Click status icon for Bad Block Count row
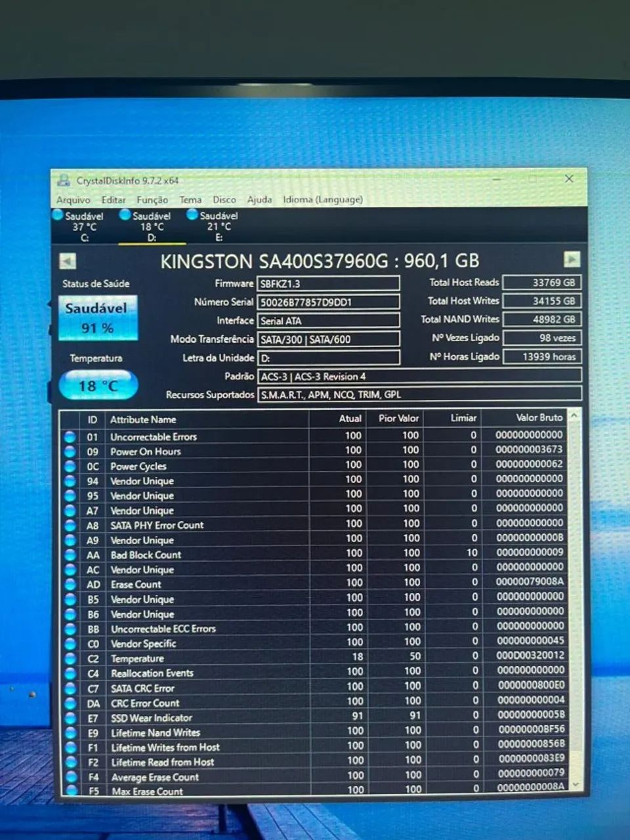The height and width of the screenshot is (840, 630). [70, 555]
